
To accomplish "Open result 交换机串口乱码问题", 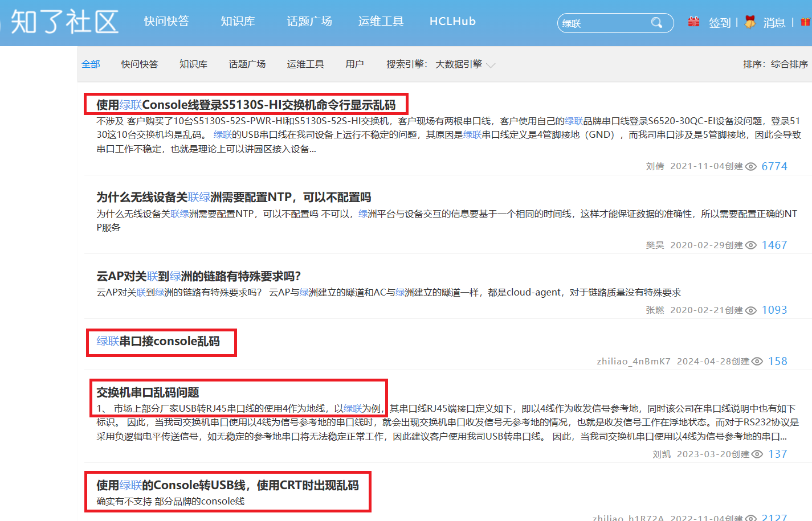I will [x=148, y=392].
